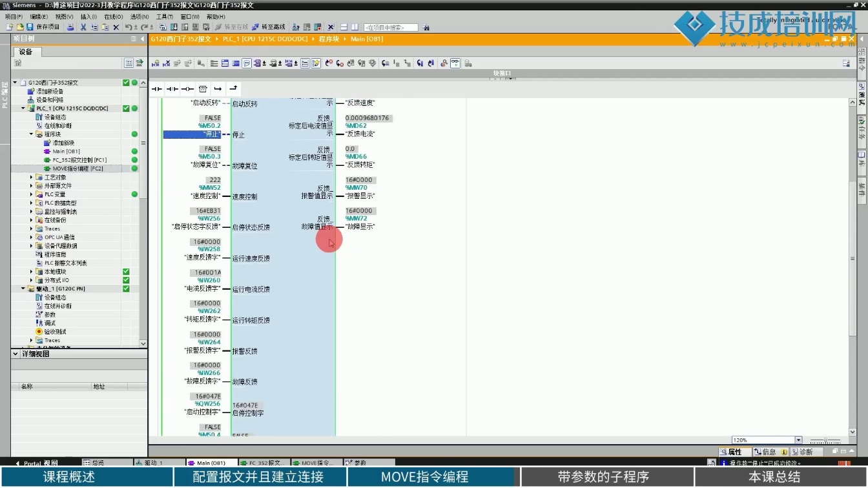
Task: Collapse 程序块 folder
Action: [31, 134]
